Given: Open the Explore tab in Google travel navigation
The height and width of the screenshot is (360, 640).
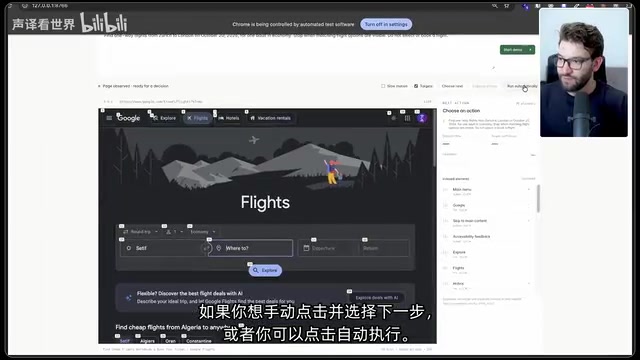Looking at the screenshot, I should pyautogui.click(x=164, y=118).
